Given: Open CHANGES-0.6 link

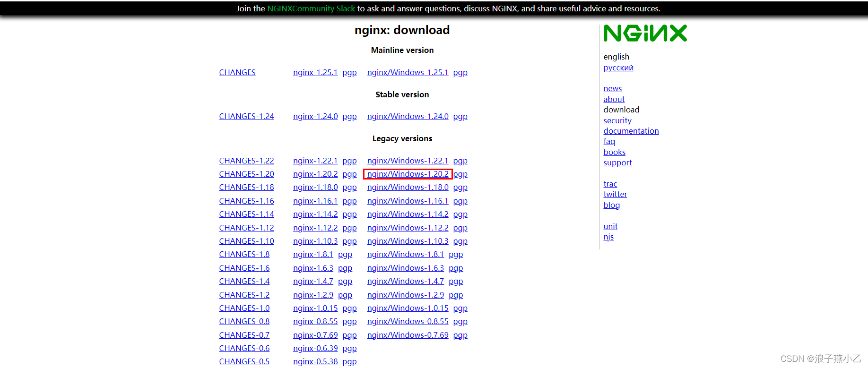Looking at the screenshot, I should click(244, 348).
